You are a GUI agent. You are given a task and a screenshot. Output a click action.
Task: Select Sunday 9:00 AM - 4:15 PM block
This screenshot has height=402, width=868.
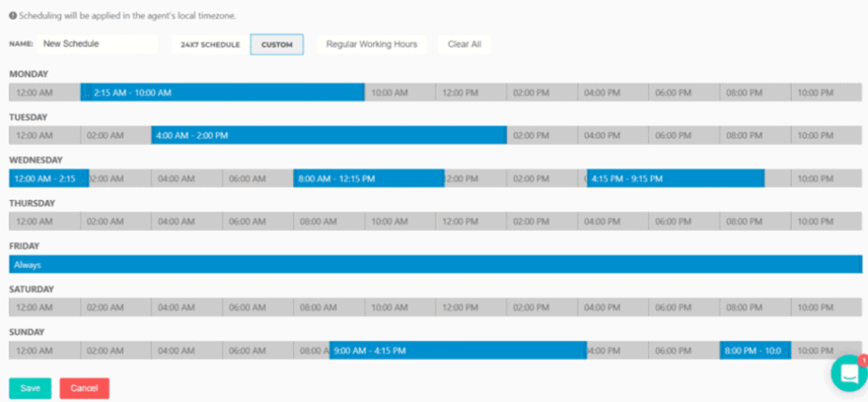(x=457, y=350)
